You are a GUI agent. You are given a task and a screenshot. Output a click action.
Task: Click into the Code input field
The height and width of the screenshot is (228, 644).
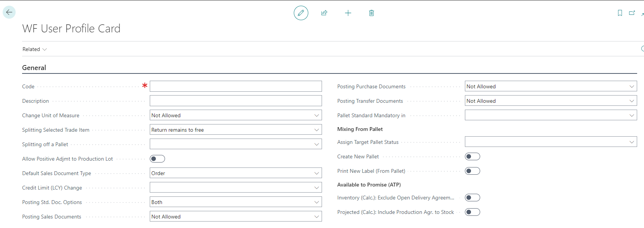(235, 86)
